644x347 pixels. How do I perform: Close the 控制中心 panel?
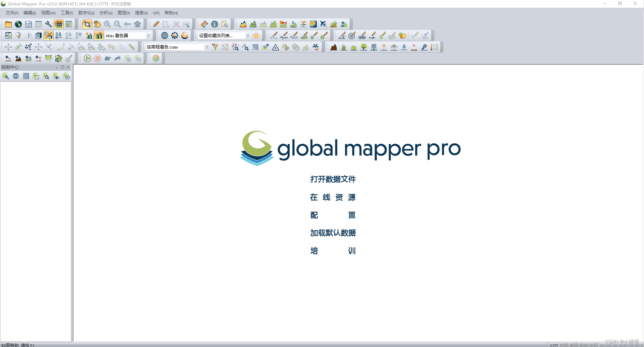[x=68, y=67]
